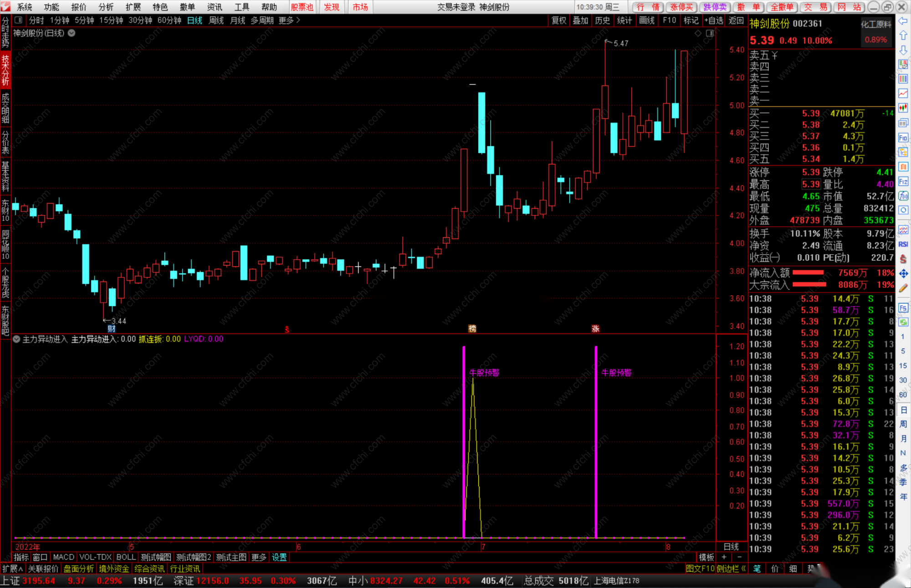
Task: Click the 设置 settings link in indicator bar
Action: coord(279,557)
